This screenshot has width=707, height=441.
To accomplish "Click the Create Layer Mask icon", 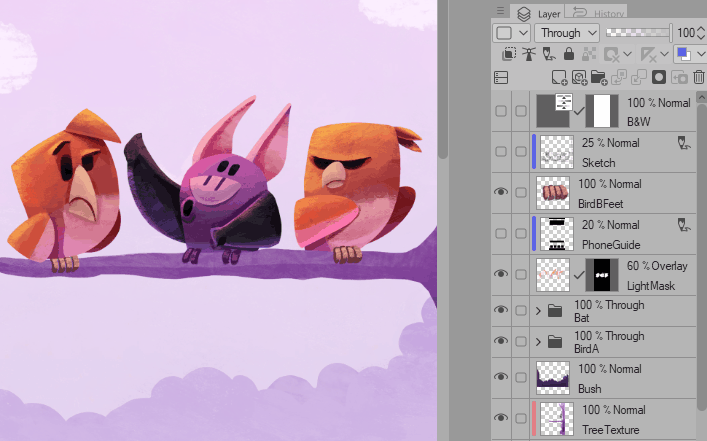I will click(x=659, y=77).
